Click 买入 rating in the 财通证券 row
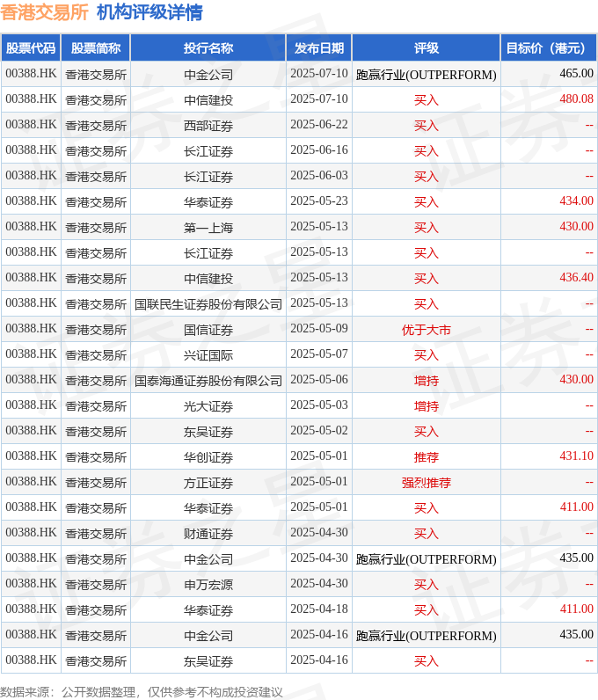Viewport: 598px width, 700px height. (426, 534)
